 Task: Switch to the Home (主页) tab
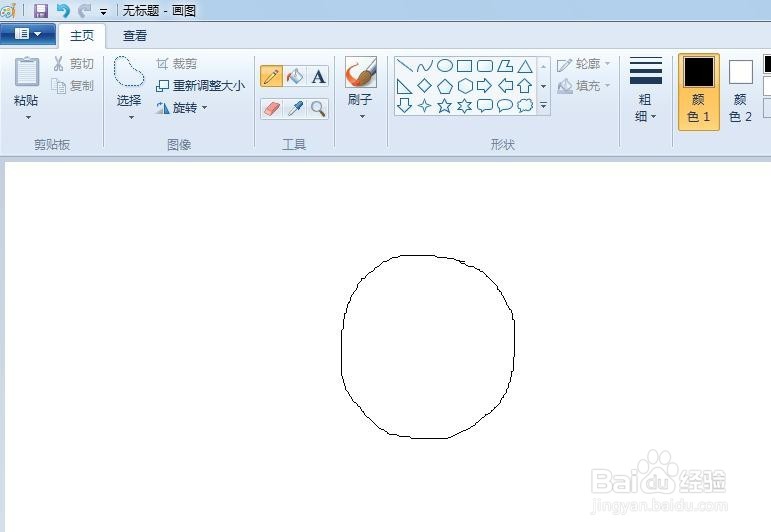point(82,36)
